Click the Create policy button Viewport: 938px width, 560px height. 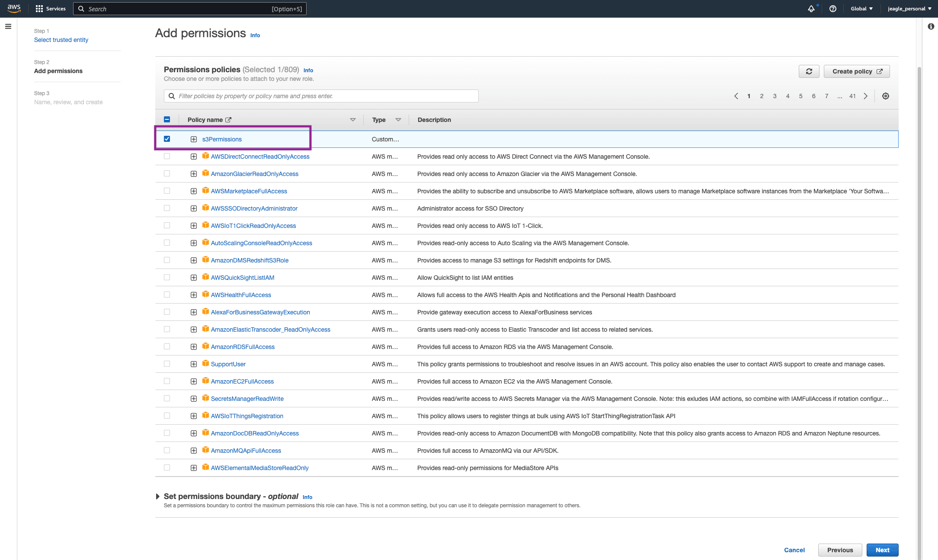click(856, 71)
